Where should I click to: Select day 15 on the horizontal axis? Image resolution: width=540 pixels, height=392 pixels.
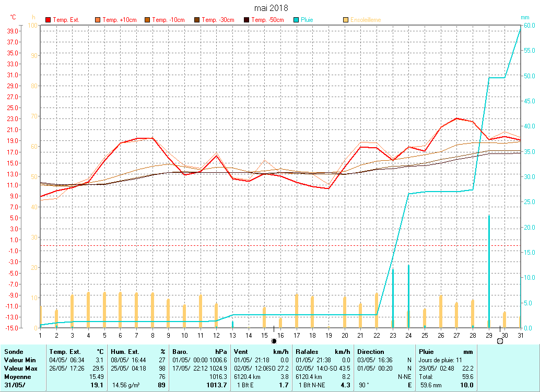[x=264, y=335]
